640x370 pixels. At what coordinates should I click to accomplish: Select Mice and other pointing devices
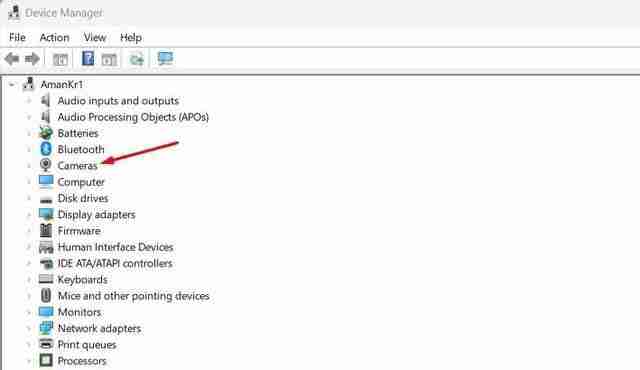pyautogui.click(x=133, y=296)
